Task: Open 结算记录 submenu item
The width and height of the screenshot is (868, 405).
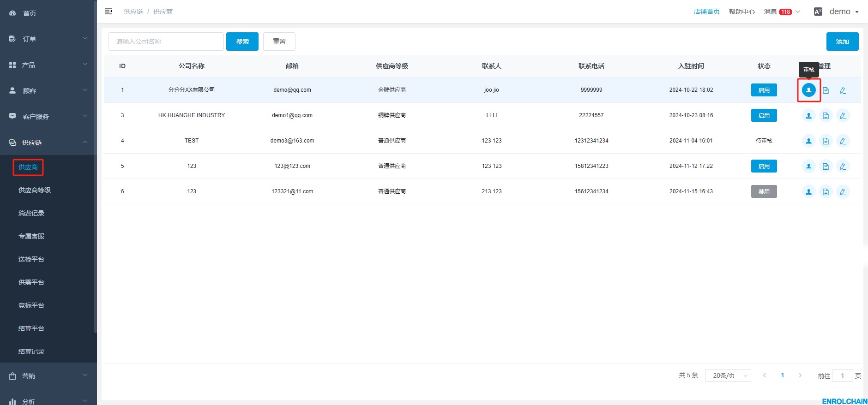Action: point(31,351)
